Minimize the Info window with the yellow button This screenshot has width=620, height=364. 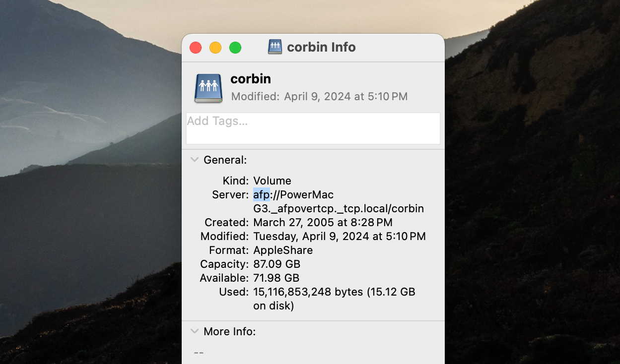(x=215, y=48)
